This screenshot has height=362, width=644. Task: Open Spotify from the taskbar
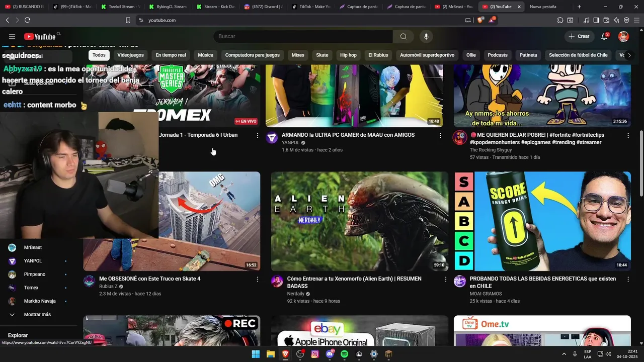344,354
